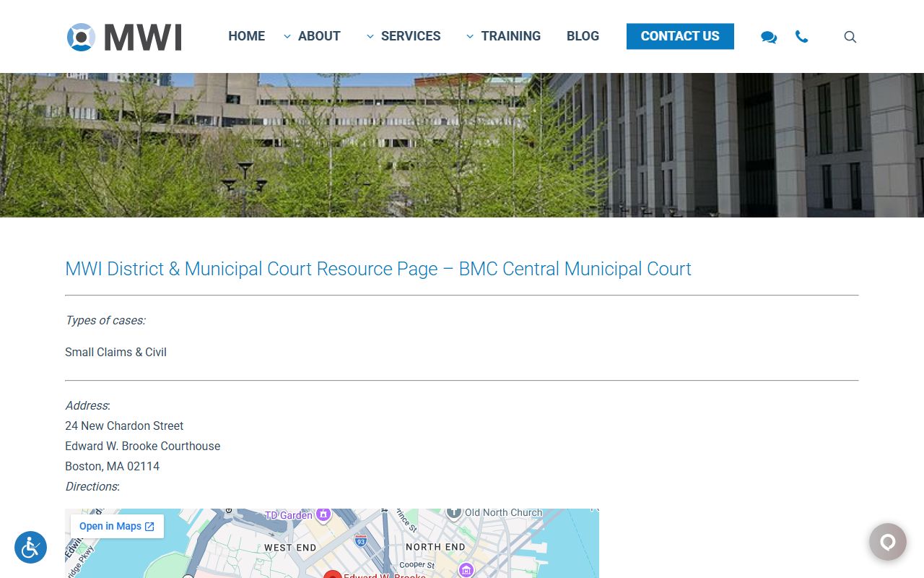Image resolution: width=924 pixels, height=578 pixels.
Task: Open the About menu item
Action: [x=319, y=36]
